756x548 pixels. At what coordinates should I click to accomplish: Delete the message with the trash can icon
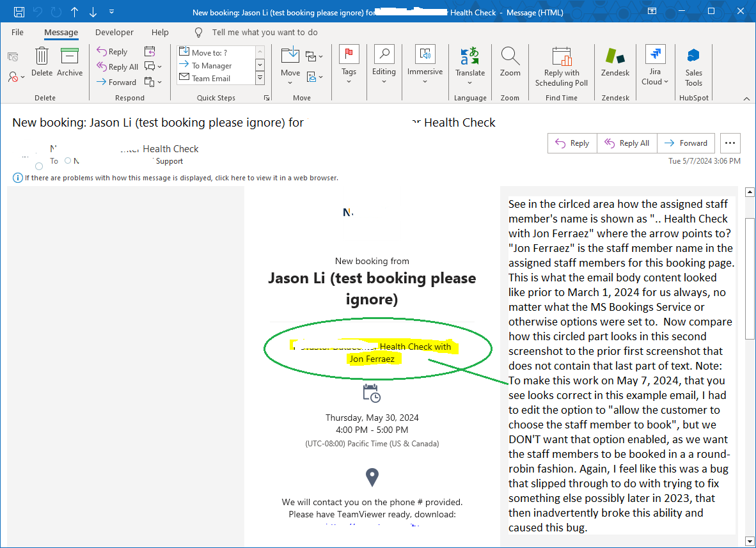(x=42, y=61)
